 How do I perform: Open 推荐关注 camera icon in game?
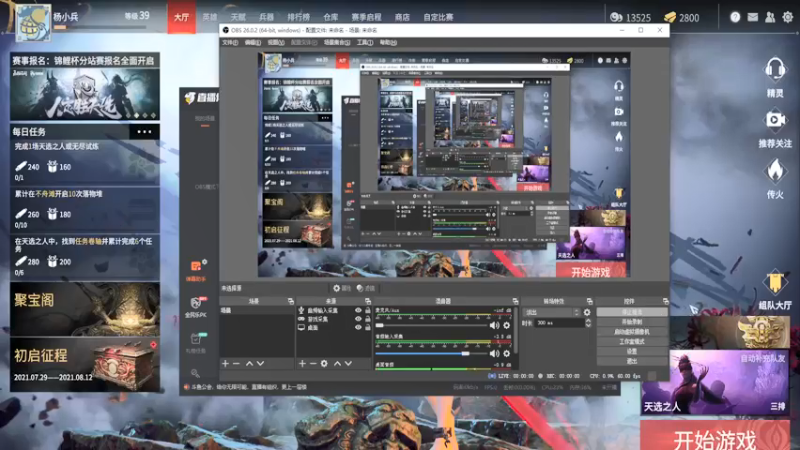coord(775,119)
